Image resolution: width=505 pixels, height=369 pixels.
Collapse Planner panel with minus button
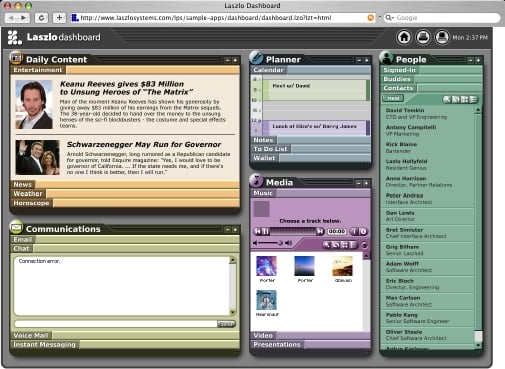pos(359,60)
